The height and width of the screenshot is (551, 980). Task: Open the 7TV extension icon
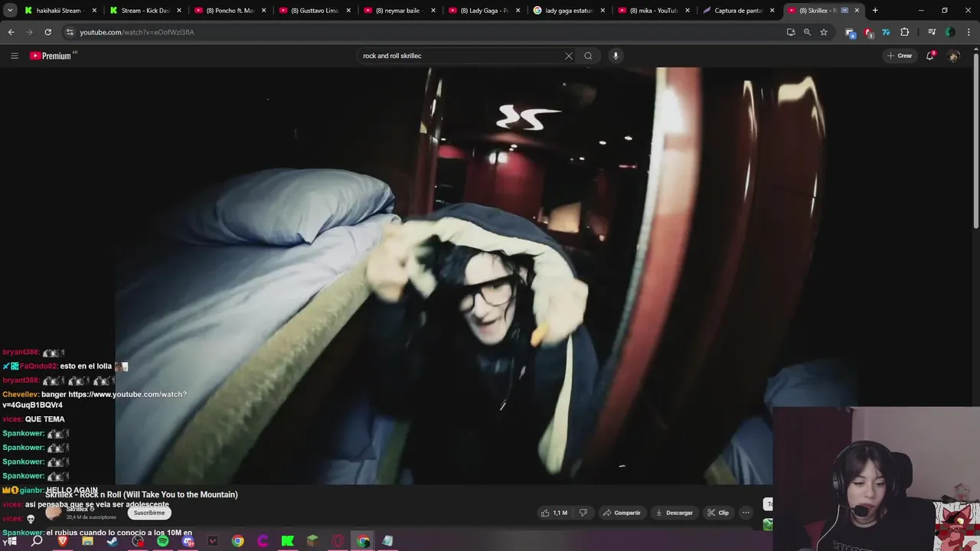click(886, 32)
